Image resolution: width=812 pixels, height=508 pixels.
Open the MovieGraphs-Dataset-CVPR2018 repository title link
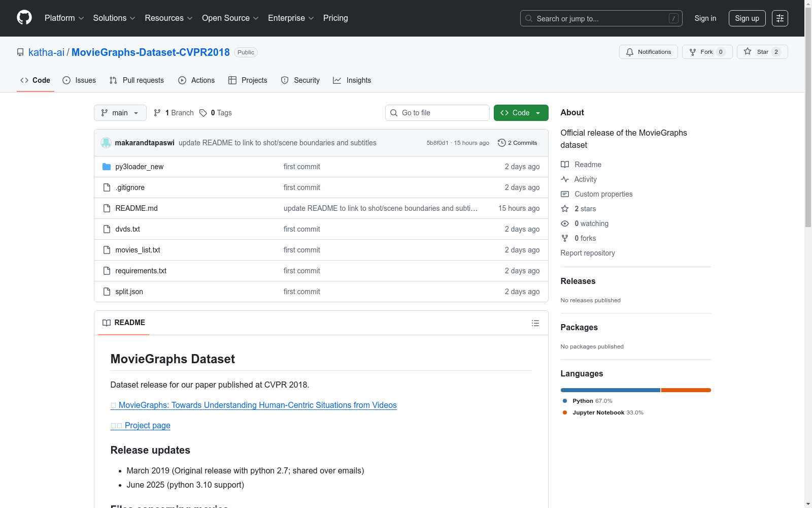tap(151, 52)
